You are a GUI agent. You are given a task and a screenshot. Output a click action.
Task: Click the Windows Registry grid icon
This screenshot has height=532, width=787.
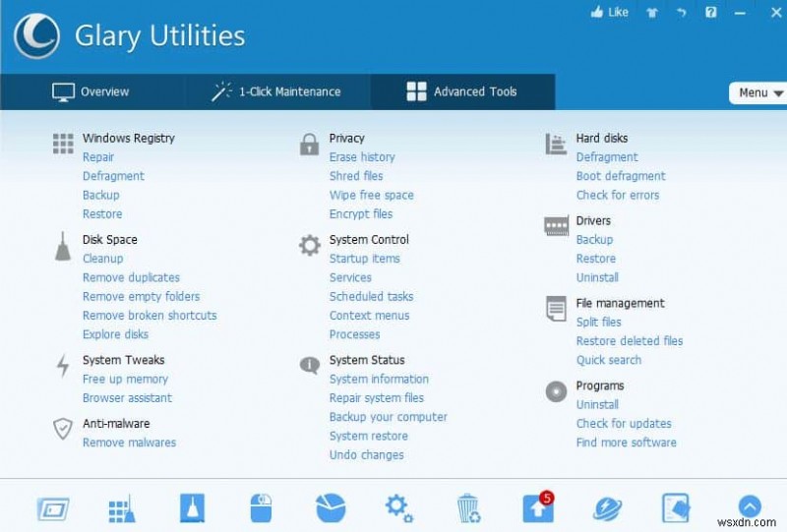[x=63, y=144]
